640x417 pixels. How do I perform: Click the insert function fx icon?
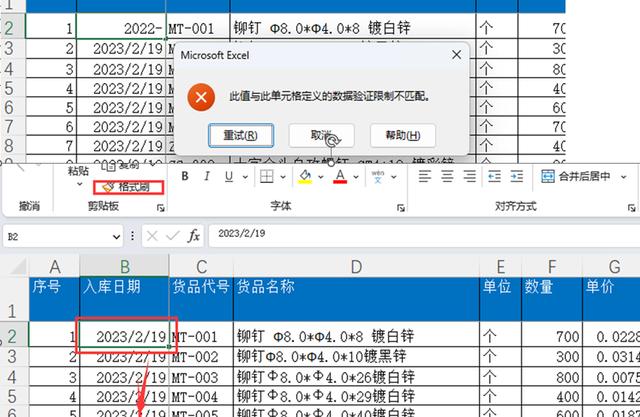pos(194,236)
